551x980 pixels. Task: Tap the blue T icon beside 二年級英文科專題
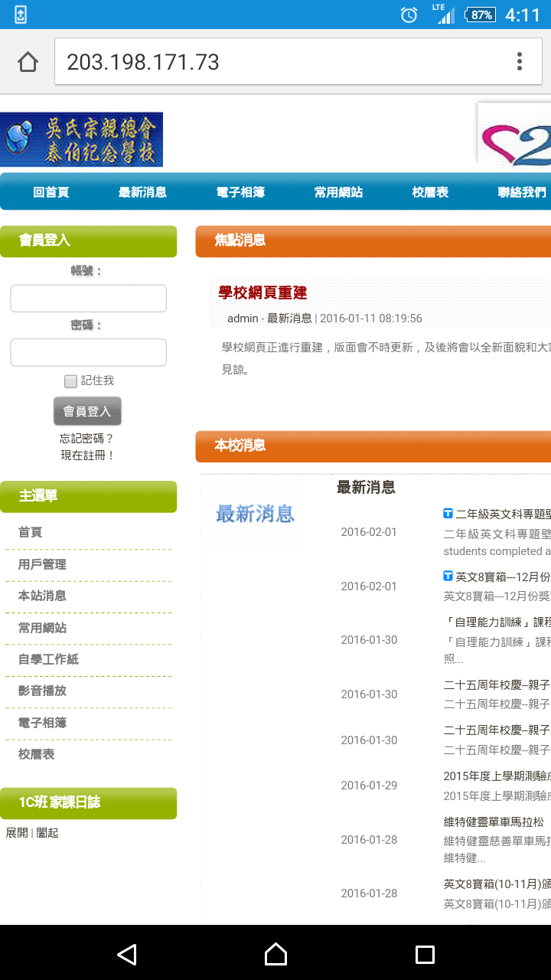[x=448, y=513]
